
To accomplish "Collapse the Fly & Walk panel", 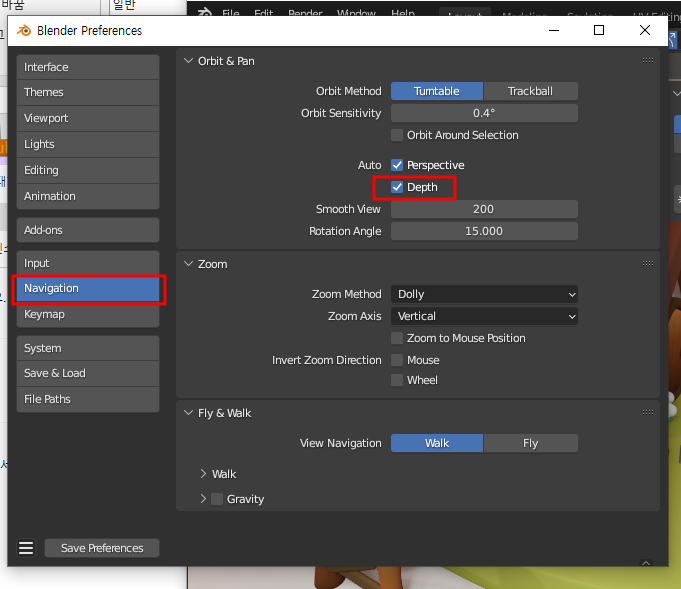I will (188, 413).
